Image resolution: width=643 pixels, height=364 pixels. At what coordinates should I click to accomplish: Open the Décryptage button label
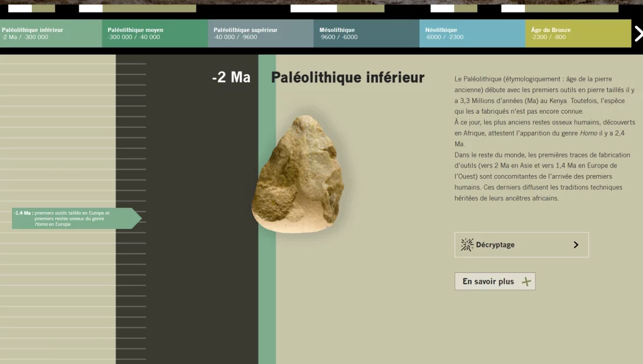click(495, 245)
